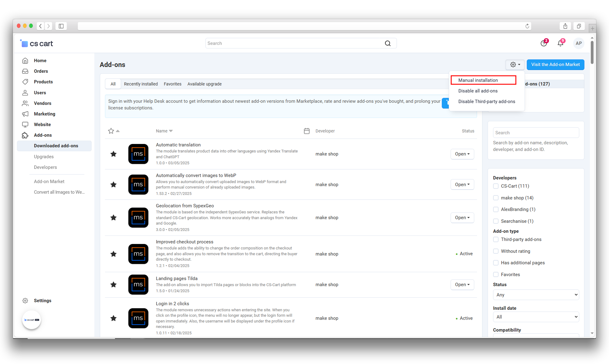Click the search magnifier icon in top bar
Viewport: 609px width, 364px height.
coord(388,43)
